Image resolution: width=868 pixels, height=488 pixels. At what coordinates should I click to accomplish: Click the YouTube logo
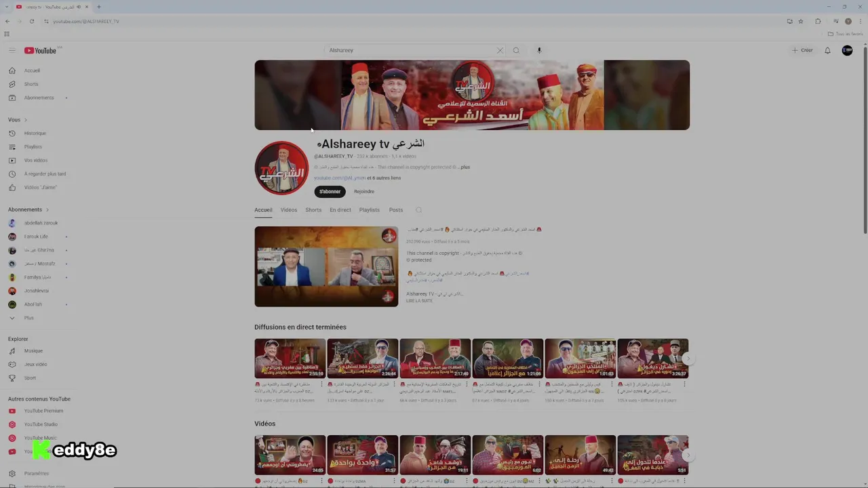pos(41,50)
